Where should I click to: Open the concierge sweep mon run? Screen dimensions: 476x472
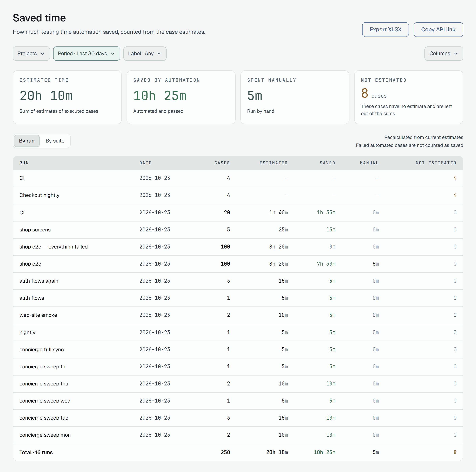pos(238,435)
